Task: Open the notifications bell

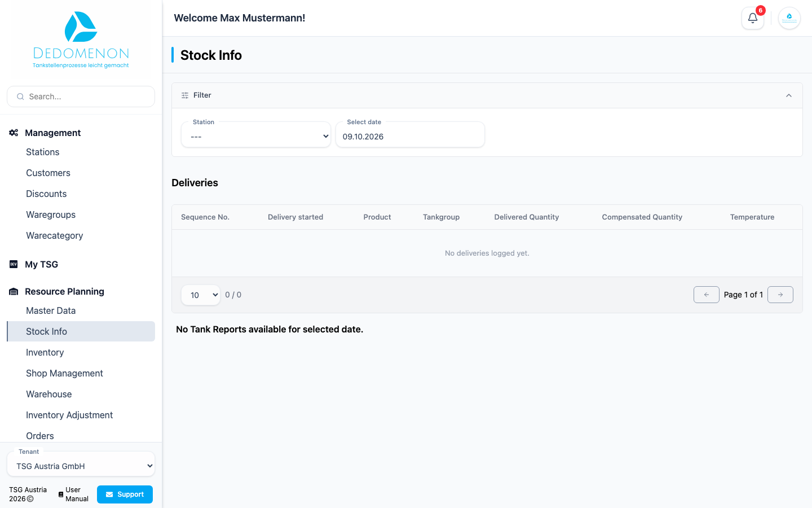Action: pyautogui.click(x=753, y=18)
